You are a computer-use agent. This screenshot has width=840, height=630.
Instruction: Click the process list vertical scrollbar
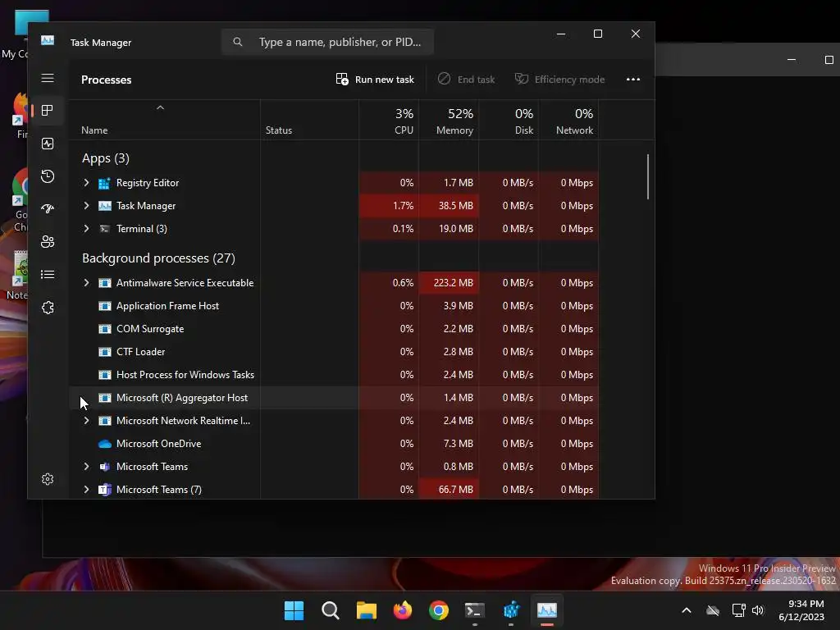pyautogui.click(x=648, y=177)
